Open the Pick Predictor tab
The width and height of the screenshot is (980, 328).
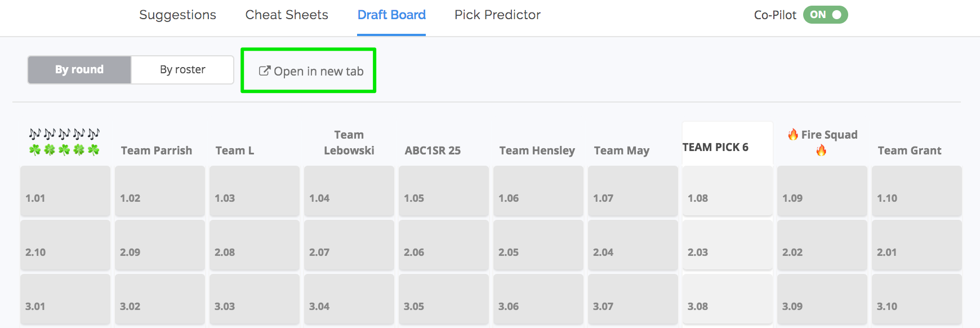[x=497, y=15]
